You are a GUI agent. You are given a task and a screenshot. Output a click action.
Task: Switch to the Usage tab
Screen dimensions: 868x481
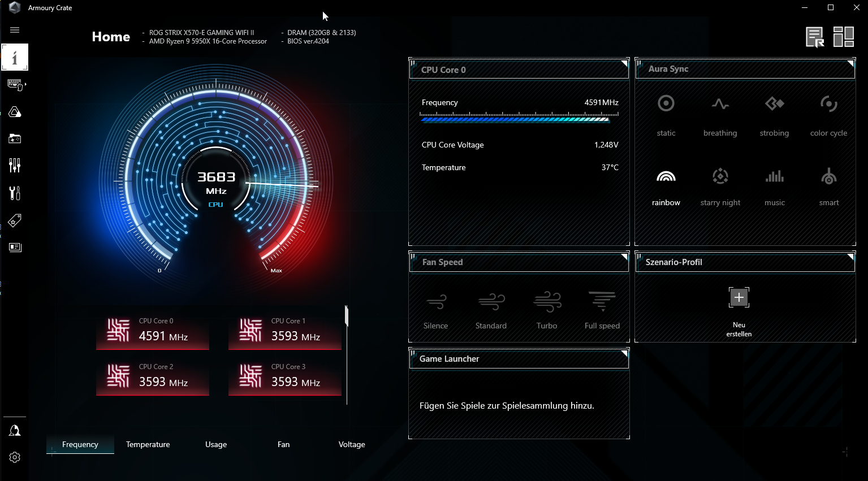coord(216,444)
